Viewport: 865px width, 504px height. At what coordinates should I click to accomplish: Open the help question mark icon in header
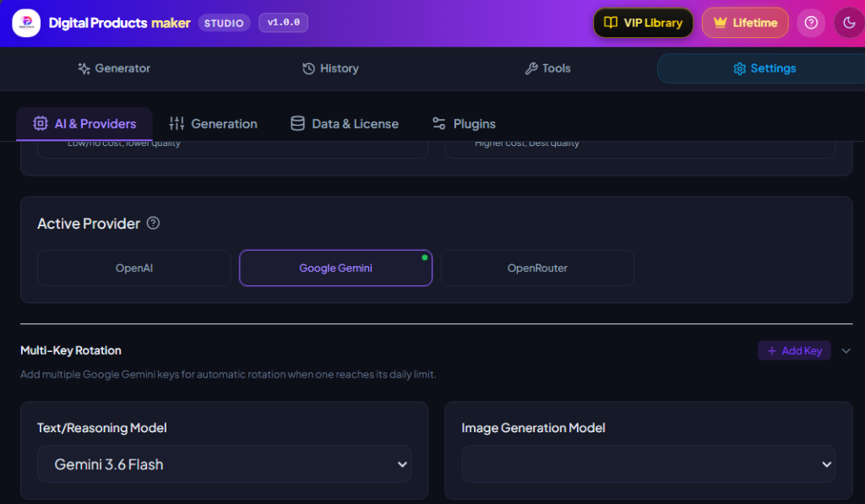pyautogui.click(x=811, y=23)
